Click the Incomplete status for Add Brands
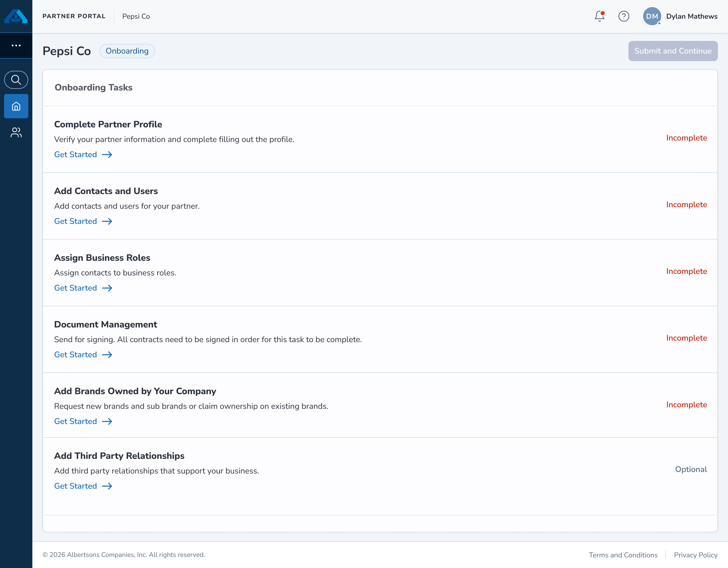The height and width of the screenshot is (568, 728). [686, 405]
